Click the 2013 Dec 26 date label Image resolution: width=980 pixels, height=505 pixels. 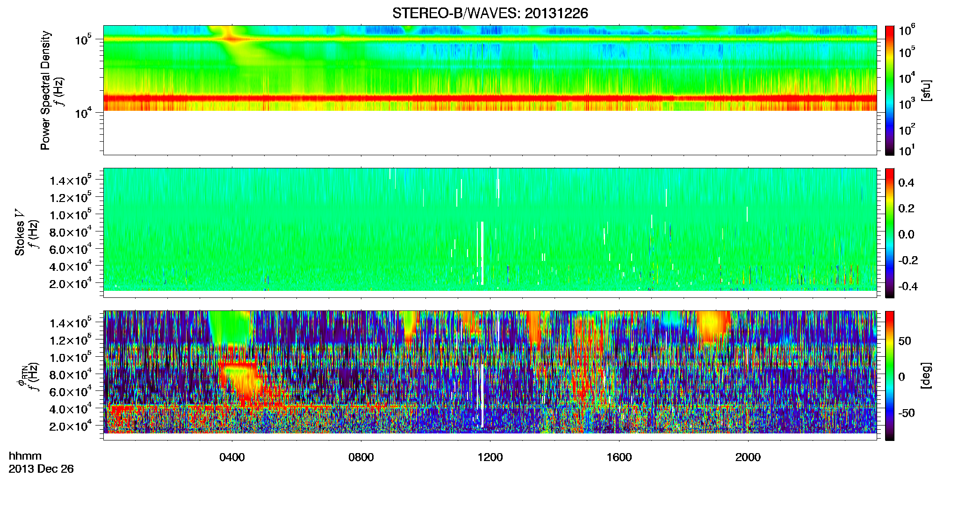[41, 469]
